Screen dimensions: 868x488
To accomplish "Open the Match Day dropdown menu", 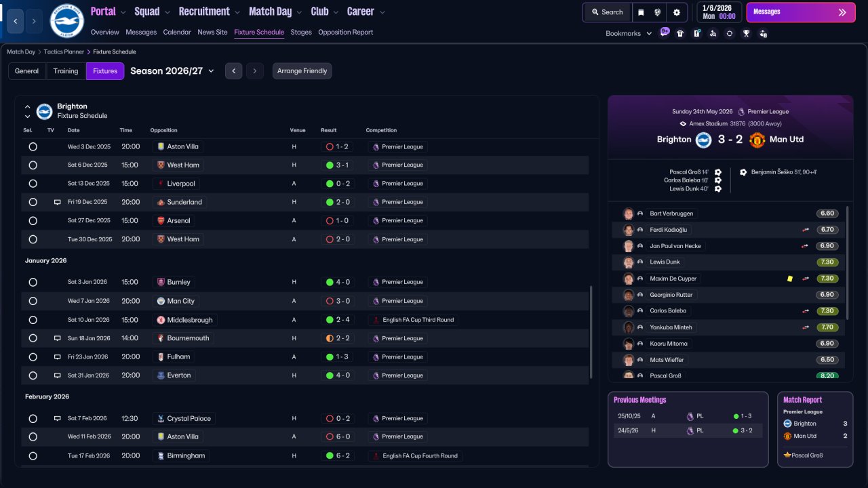I will coord(276,12).
